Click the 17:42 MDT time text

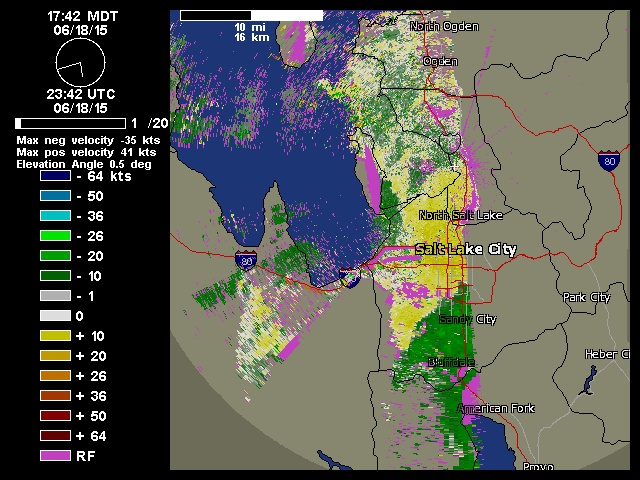pos(82,16)
